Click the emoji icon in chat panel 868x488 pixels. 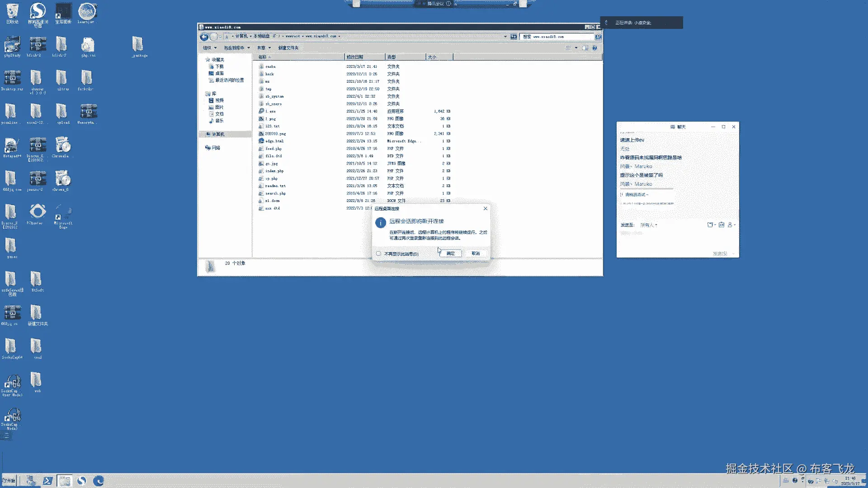(x=722, y=225)
